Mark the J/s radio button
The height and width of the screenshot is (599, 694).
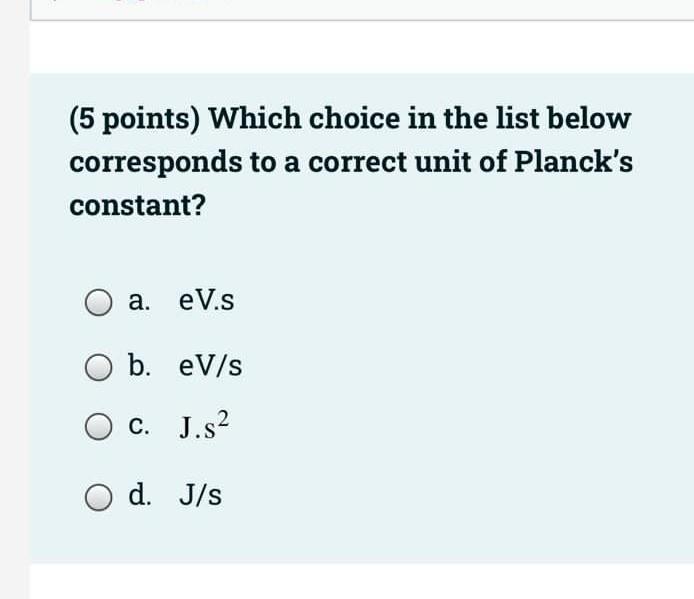(98, 497)
